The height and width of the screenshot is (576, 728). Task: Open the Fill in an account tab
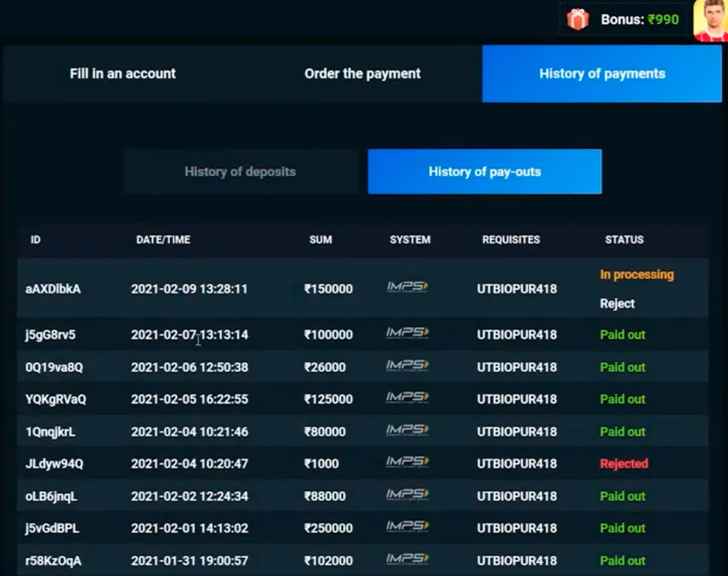(x=122, y=74)
